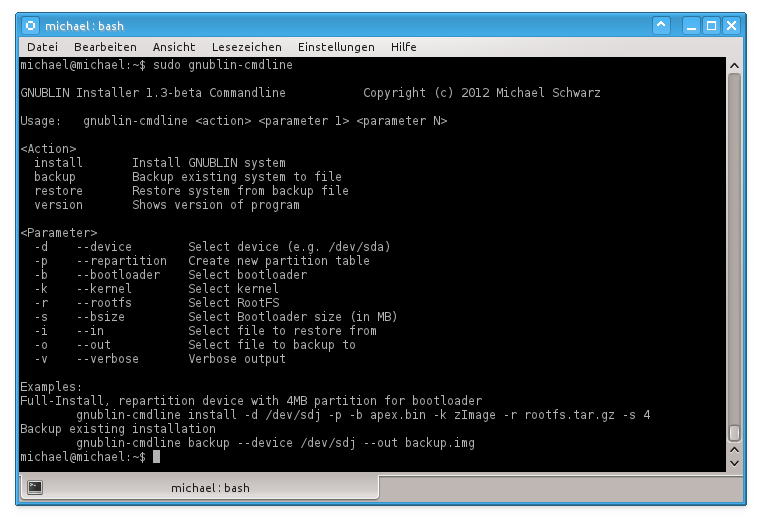Click the '<Action>' heading
The image size is (762, 524).
[x=48, y=149]
